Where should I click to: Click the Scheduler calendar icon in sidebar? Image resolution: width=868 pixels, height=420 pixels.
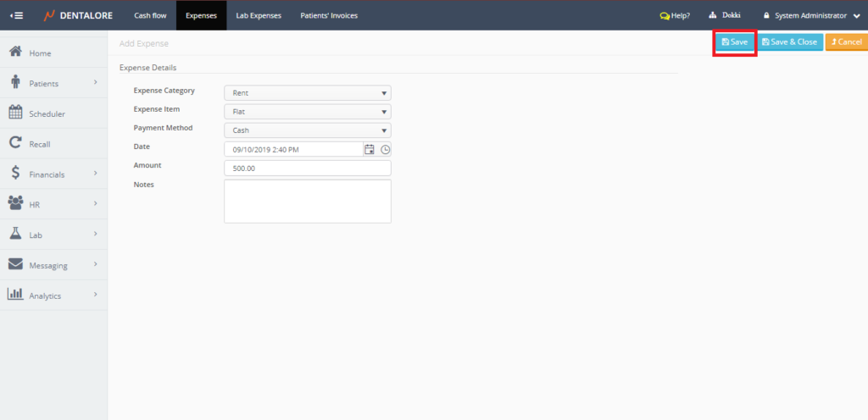15,113
